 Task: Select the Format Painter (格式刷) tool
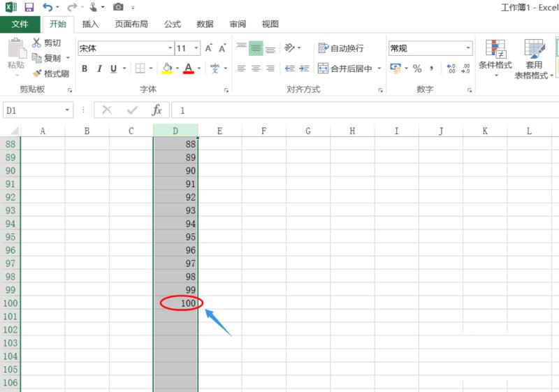click(50, 73)
